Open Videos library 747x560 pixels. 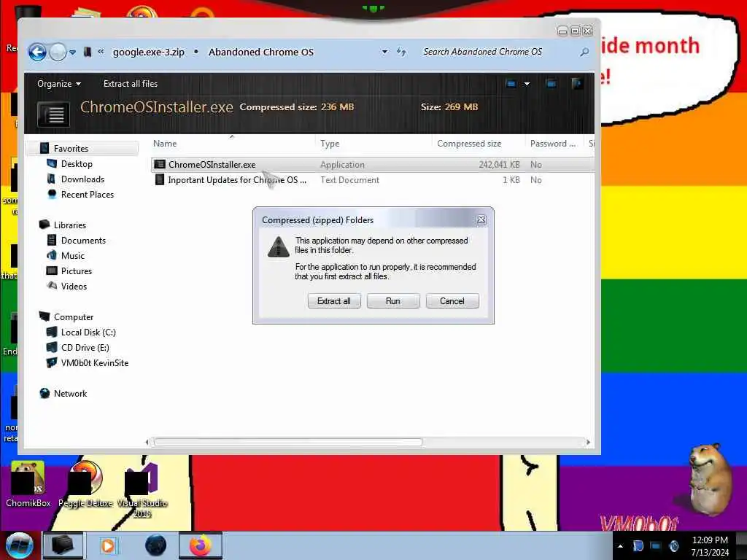[x=74, y=286]
